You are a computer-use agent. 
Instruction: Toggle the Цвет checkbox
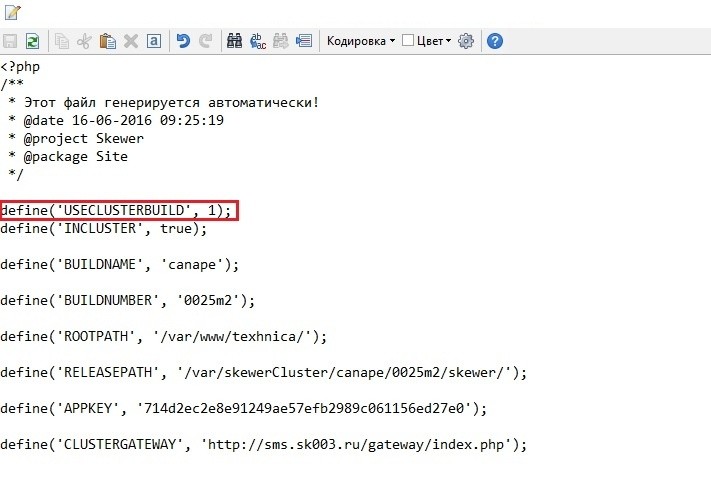(407, 41)
